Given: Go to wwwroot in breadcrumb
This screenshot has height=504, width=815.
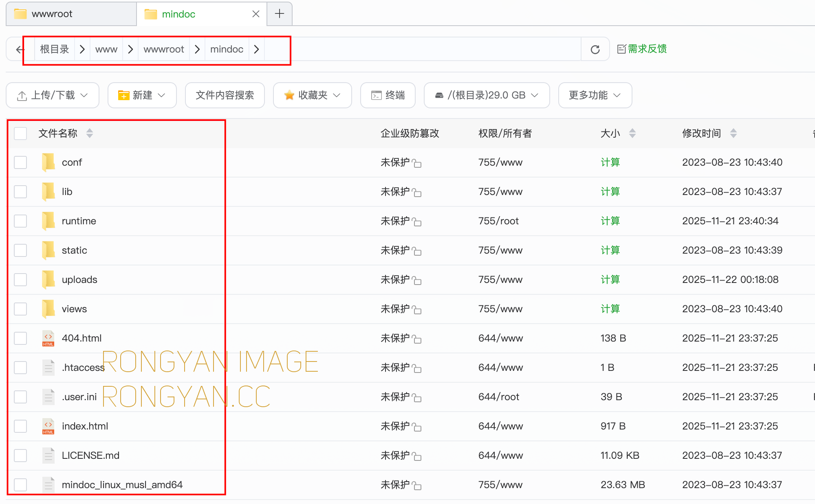Looking at the screenshot, I should (x=164, y=49).
